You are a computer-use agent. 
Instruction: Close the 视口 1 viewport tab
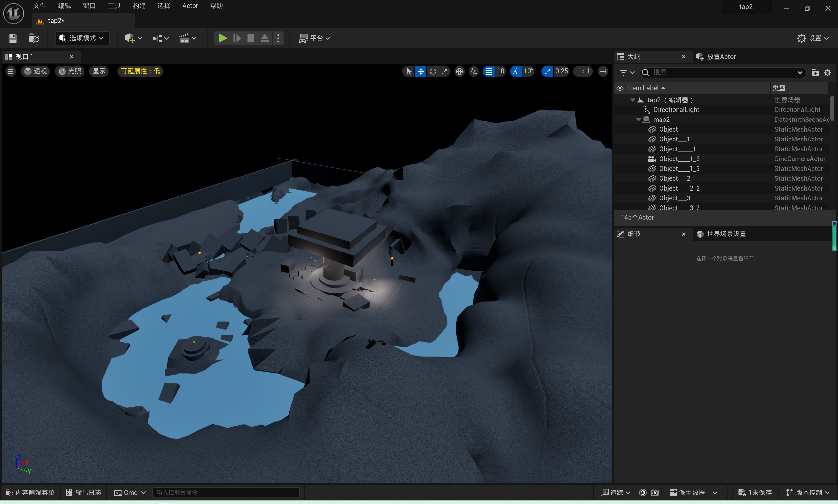tap(72, 57)
